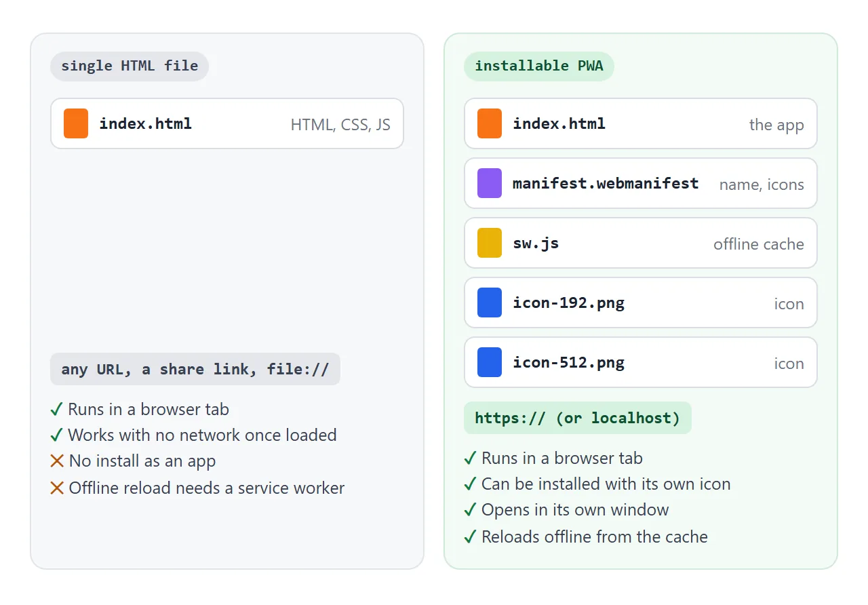Click the orange icon in single HTML file's index.html row

(x=76, y=123)
